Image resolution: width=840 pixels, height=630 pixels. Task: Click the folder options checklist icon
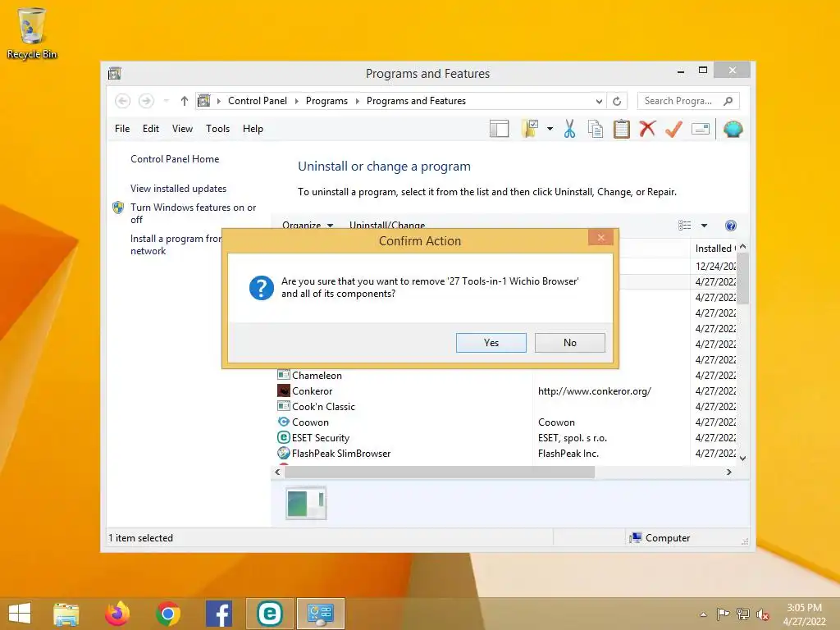point(529,129)
